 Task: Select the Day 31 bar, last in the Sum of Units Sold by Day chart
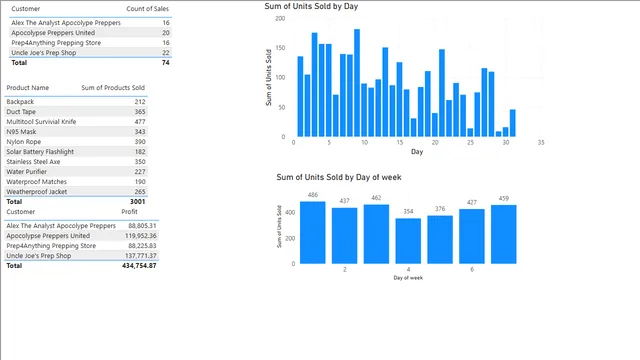pyautogui.click(x=513, y=123)
